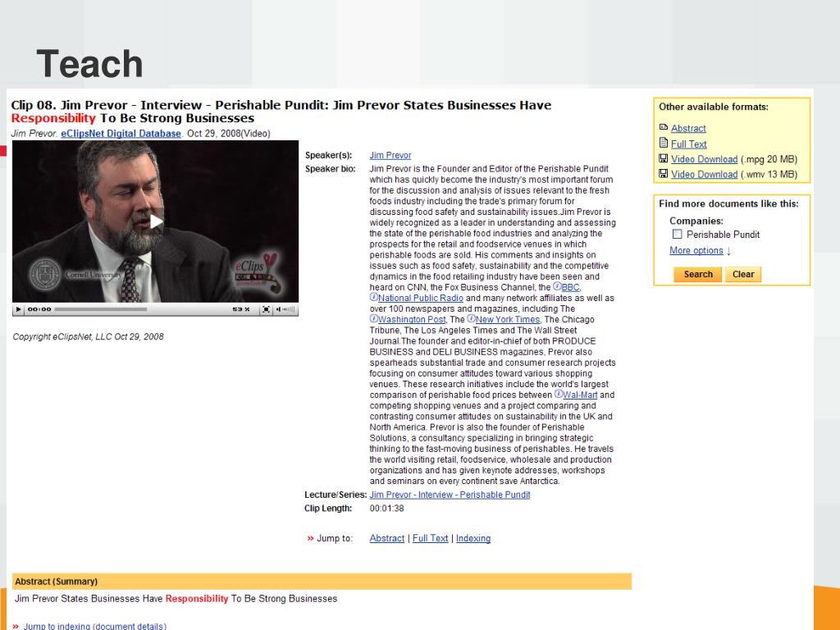The height and width of the screenshot is (630, 840).
Task: Click the save icon for .wmv video download
Action: [x=663, y=174]
